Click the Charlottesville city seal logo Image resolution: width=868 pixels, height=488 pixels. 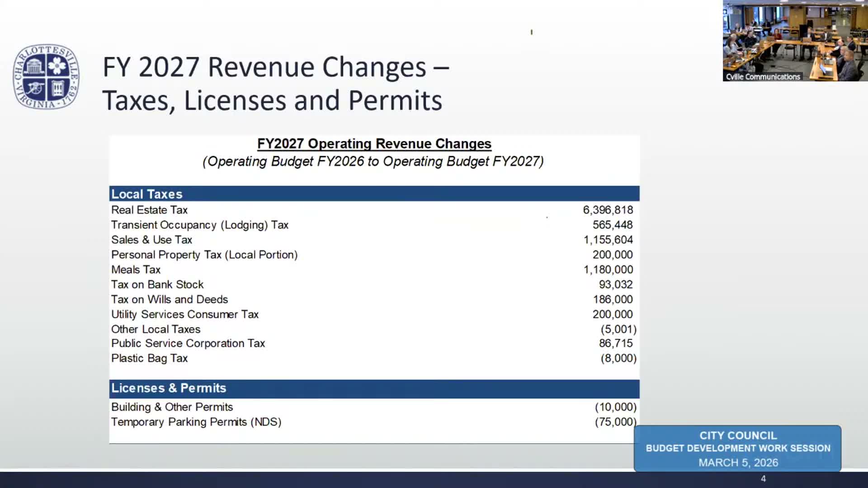coord(46,77)
